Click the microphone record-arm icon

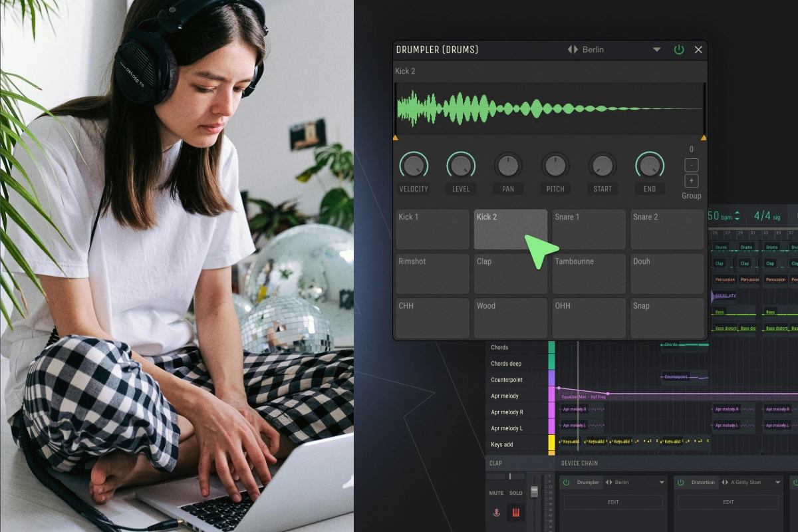click(496, 513)
